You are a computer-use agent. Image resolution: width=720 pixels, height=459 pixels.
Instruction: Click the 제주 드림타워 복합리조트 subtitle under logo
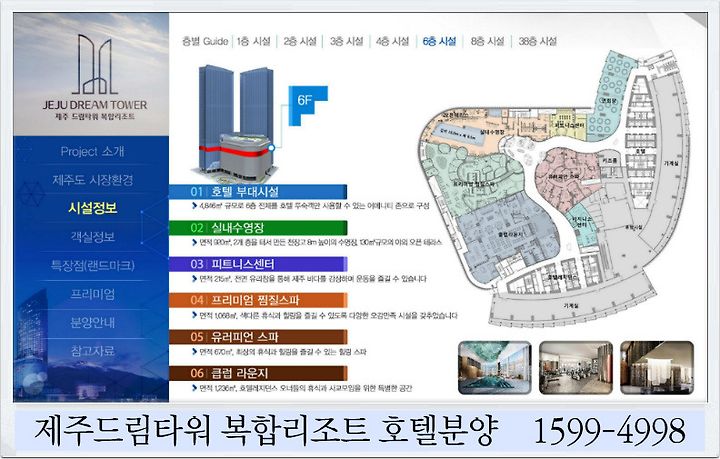[x=95, y=117]
